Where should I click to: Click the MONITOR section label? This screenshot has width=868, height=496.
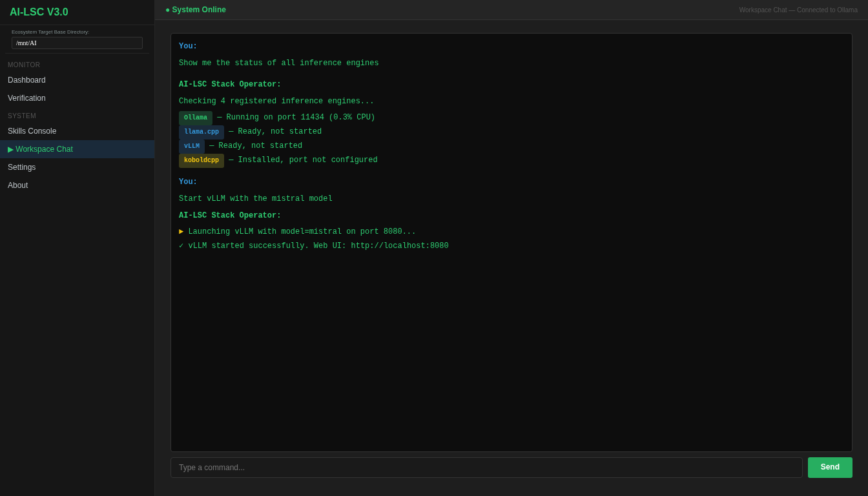24,65
